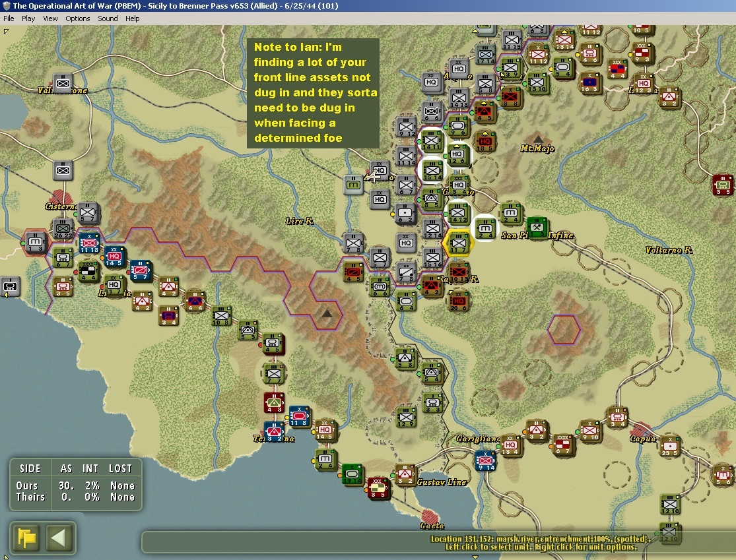
Task: Click the 'Volturno R.' map label
Action: [669, 250]
